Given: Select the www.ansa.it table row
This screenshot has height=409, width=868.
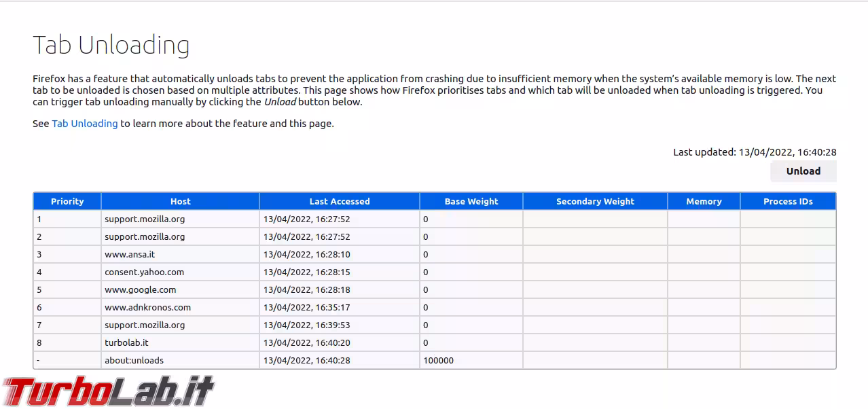Looking at the screenshot, I should click(x=272, y=254).
